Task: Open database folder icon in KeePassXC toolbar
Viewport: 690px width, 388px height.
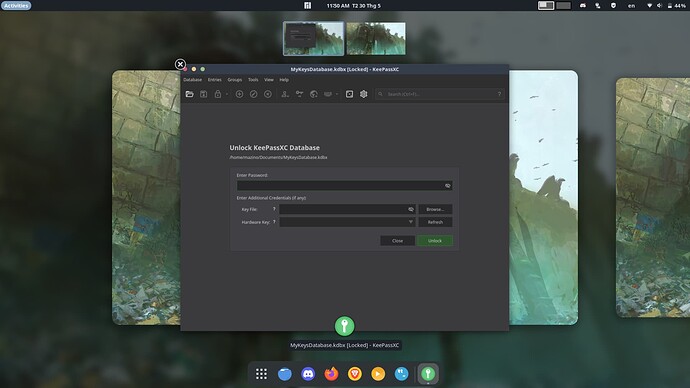Action: (x=190, y=94)
